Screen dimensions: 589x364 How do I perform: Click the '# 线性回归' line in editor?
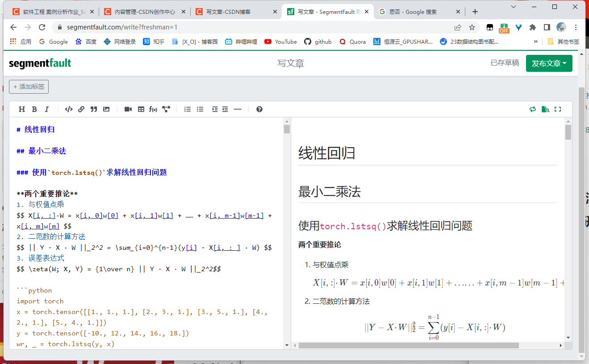[36, 130]
